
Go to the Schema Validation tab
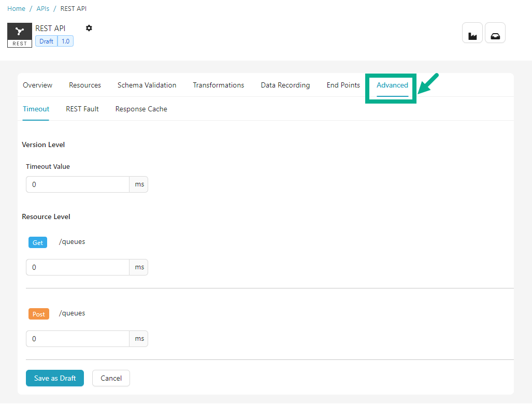point(147,85)
